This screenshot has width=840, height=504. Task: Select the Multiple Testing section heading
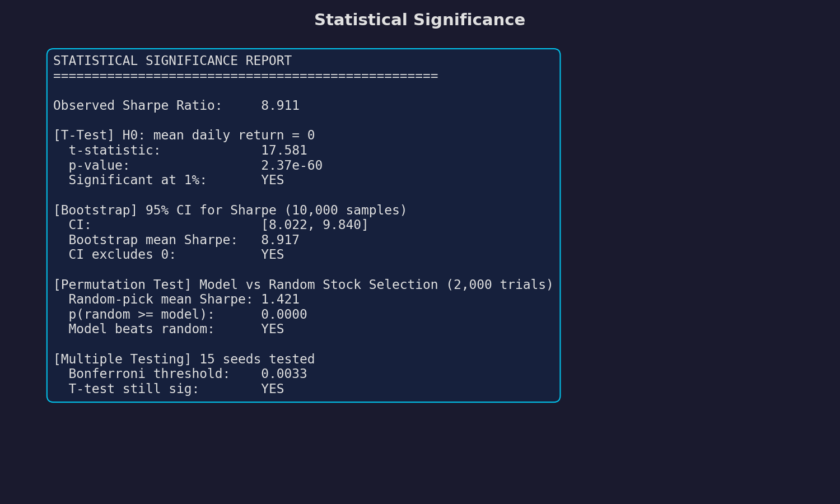coord(184,359)
